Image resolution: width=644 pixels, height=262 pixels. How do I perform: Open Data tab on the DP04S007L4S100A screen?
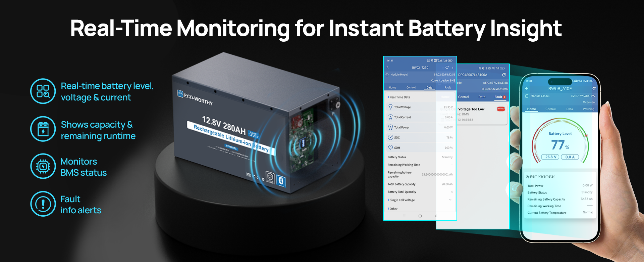482,97
